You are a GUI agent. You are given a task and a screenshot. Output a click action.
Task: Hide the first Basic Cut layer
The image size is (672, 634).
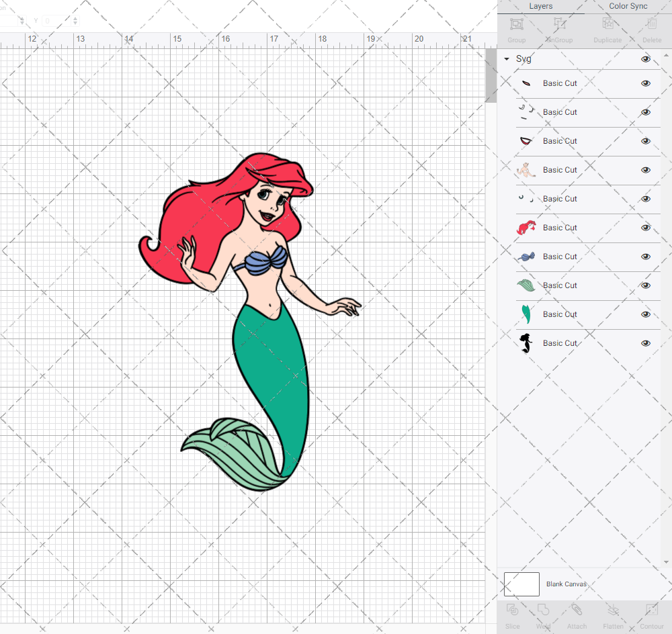[x=645, y=83]
